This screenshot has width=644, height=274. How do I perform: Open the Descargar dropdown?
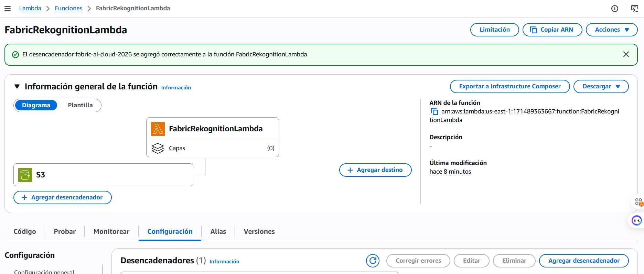(x=601, y=86)
